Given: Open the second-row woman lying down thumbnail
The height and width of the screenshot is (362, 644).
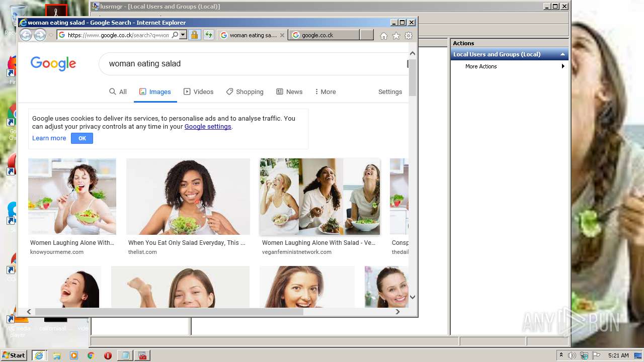Looking at the screenshot, I should (180, 287).
